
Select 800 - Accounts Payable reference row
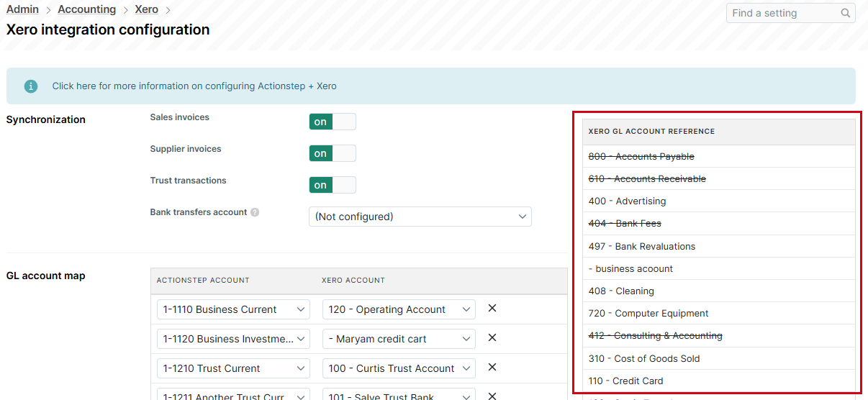click(719, 156)
